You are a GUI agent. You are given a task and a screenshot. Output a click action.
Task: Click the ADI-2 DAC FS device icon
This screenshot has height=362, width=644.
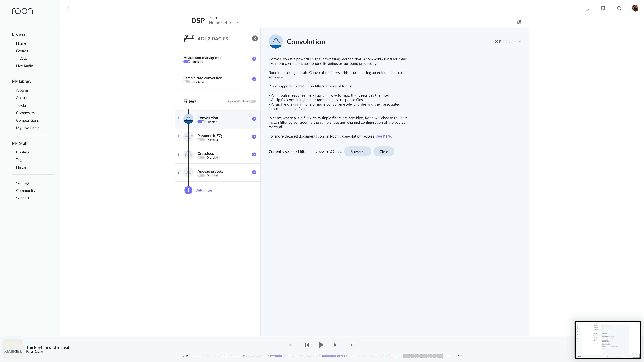(x=189, y=38)
